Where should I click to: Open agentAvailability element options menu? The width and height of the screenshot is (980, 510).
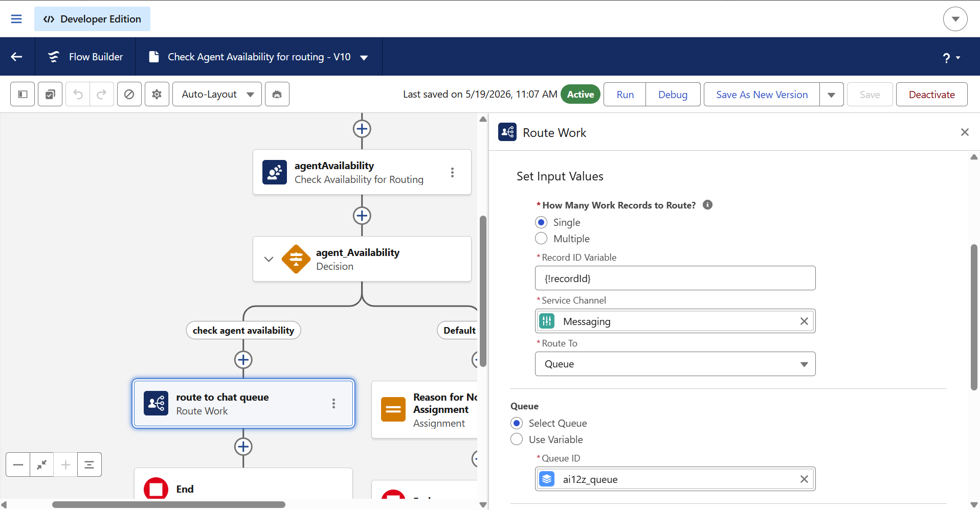(x=452, y=172)
